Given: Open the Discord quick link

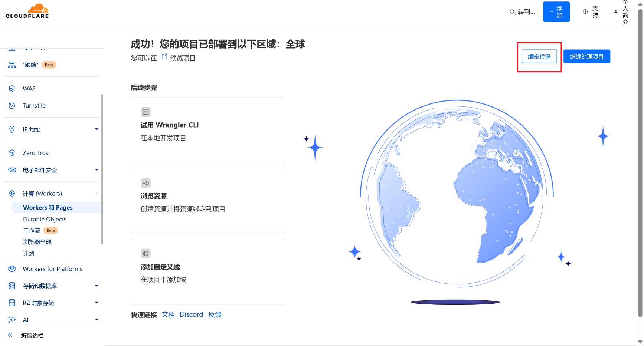Looking at the screenshot, I should coord(191,314).
